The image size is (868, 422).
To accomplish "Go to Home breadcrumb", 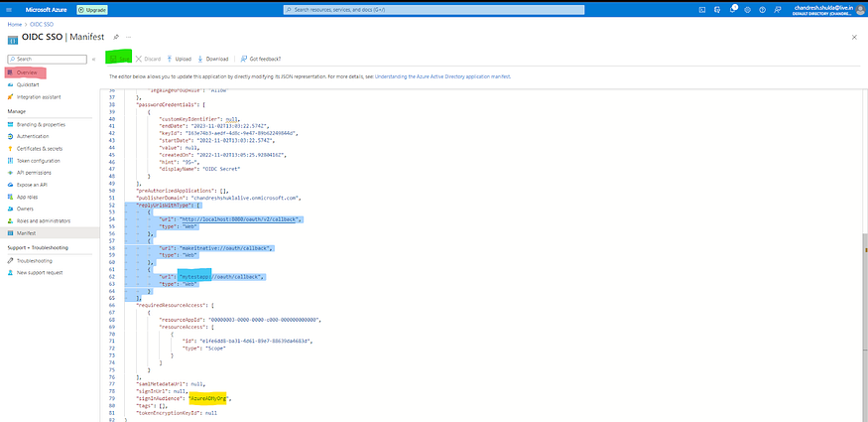I will pos(15,25).
